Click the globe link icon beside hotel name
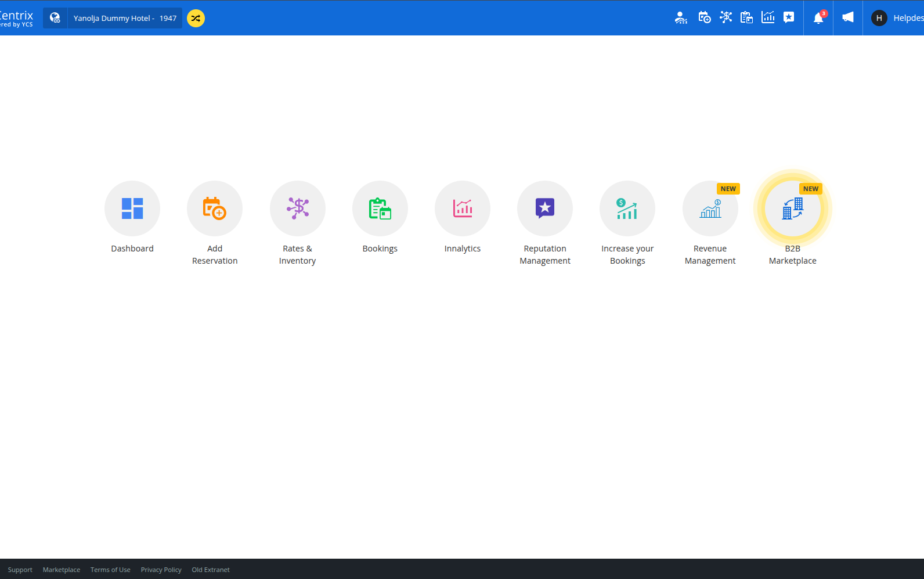The image size is (924, 579). pyautogui.click(x=55, y=18)
